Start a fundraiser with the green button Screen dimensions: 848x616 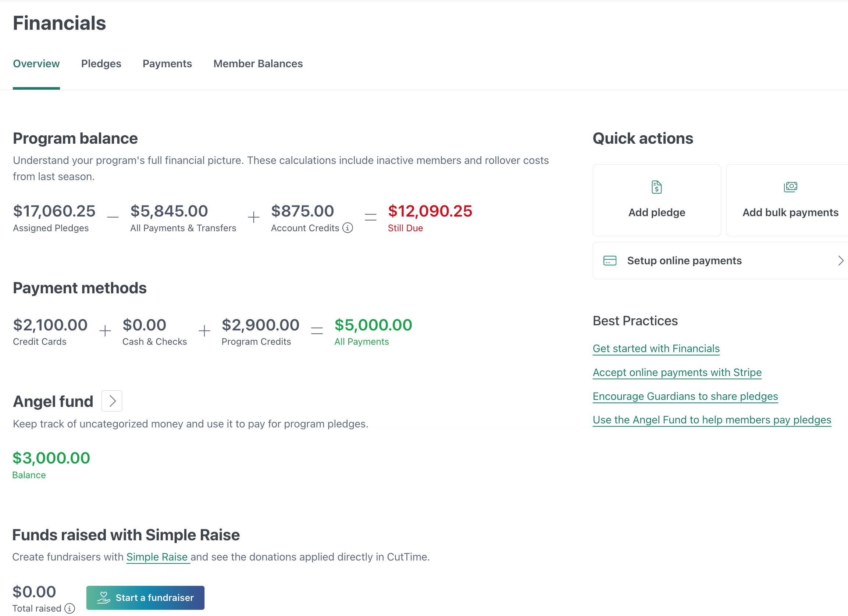click(146, 597)
